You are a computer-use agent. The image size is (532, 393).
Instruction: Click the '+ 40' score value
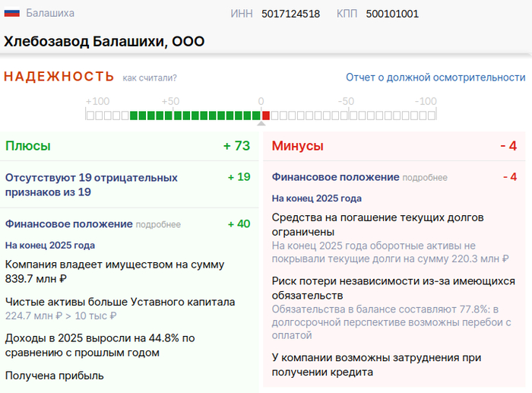click(239, 224)
